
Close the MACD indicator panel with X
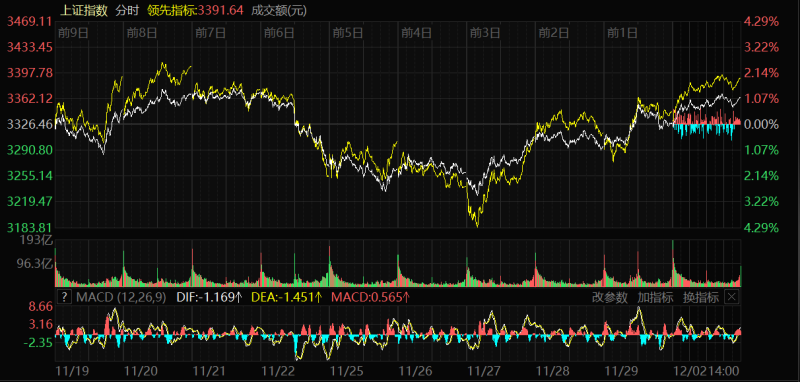pyautogui.click(x=732, y=297)
